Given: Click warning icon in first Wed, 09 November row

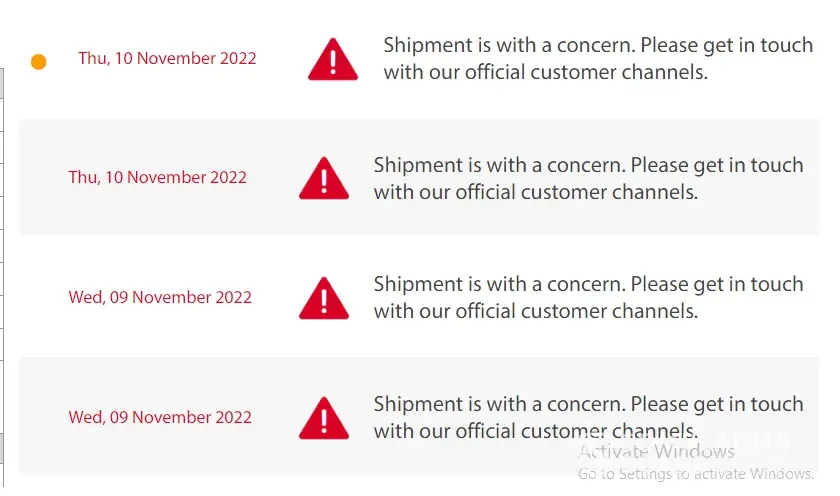Looking at the screenshot, I should pos(324,299).
